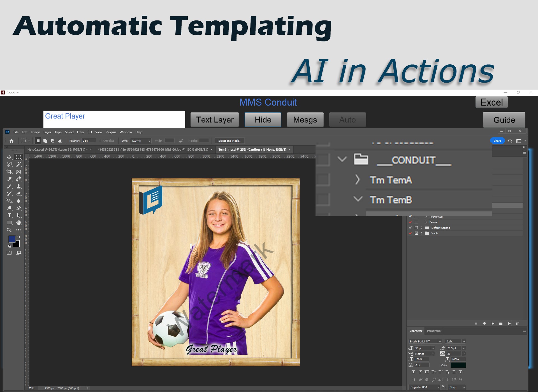Toggle Underline in Character panel
This screenshot has width=538, height=392.
click(454, 372)
